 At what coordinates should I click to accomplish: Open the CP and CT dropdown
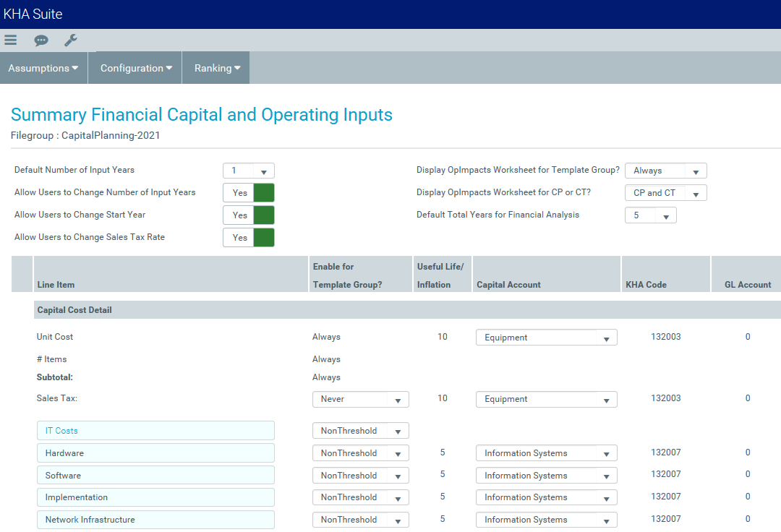(665, 194)
